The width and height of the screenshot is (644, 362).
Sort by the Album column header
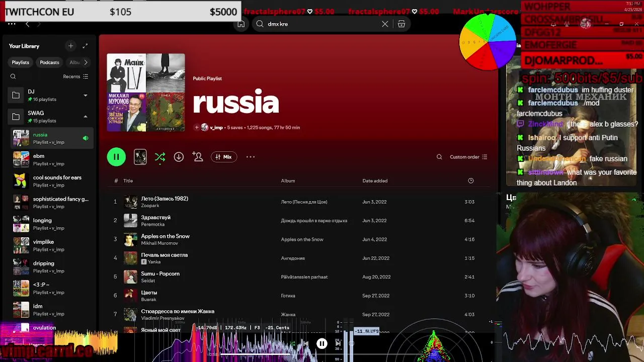(x=288, y=180)
